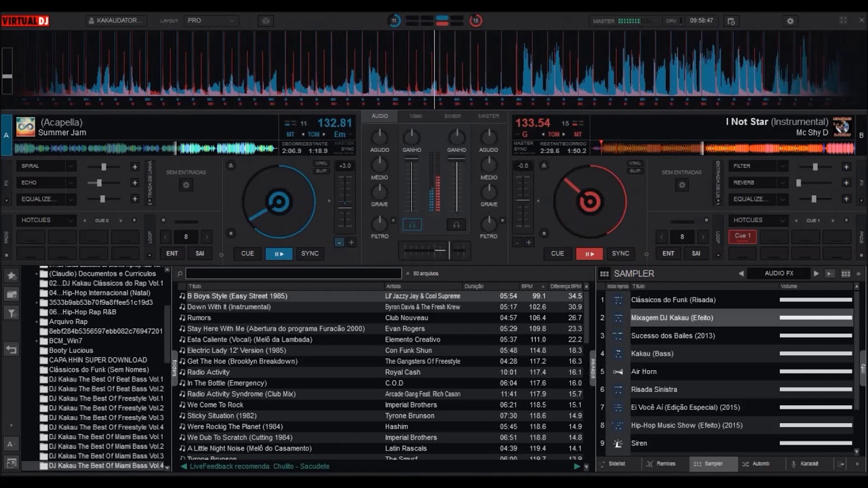Open the Karaokê tab

pos(810,464)
